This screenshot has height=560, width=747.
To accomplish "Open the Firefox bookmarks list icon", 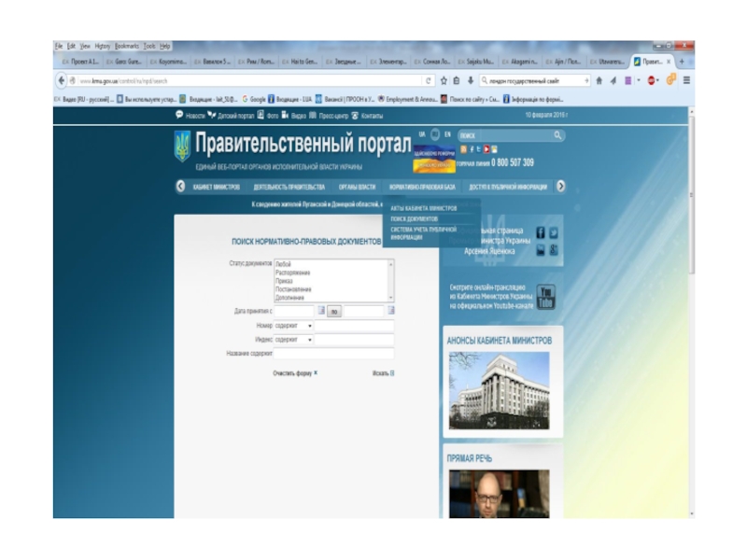I will pos(457,80).
